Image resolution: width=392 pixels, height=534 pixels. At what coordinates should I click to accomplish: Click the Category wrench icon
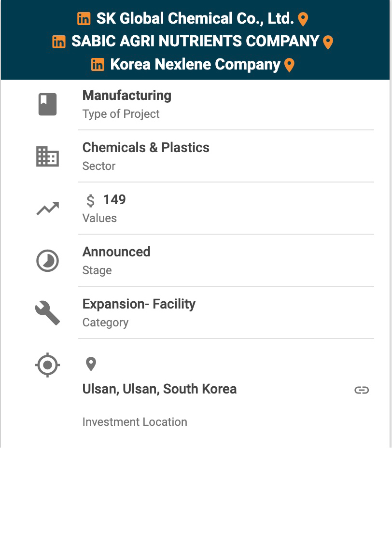47,313
